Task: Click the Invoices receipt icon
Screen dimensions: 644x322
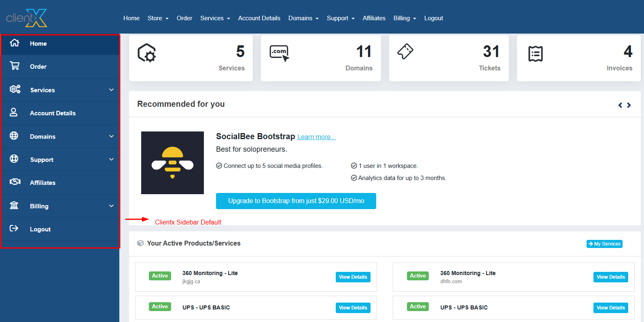Action: [x=535, y=54]
